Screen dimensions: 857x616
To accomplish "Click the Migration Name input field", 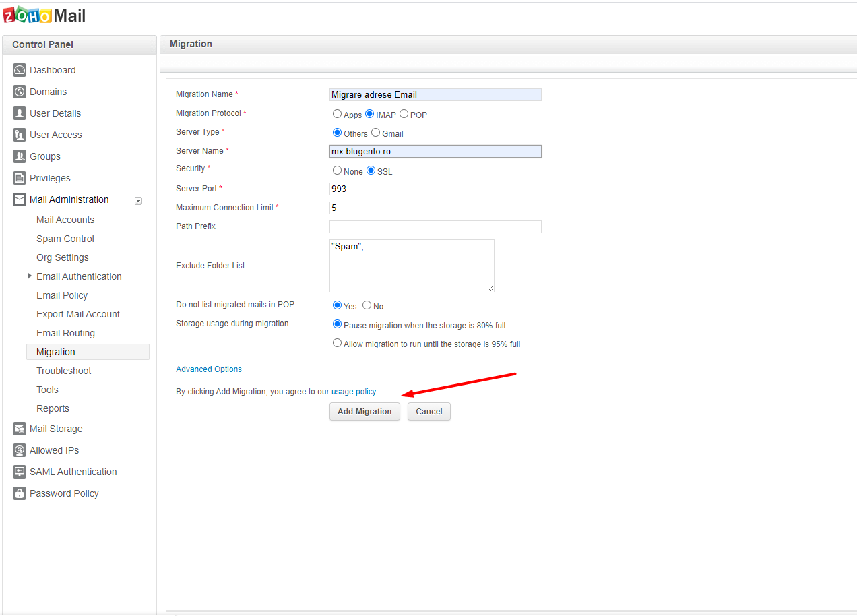I will [435, 95].
